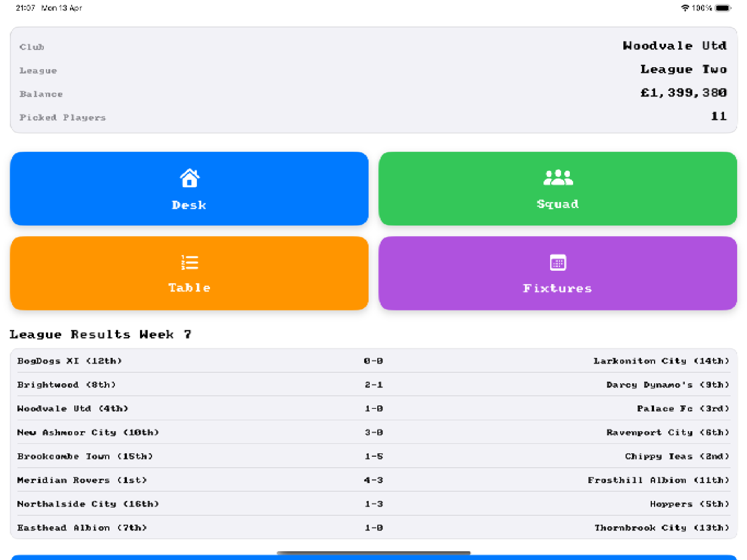Tap the Mon 13 Apr date
The image size is (747, 560).
(x=62, y=8)
